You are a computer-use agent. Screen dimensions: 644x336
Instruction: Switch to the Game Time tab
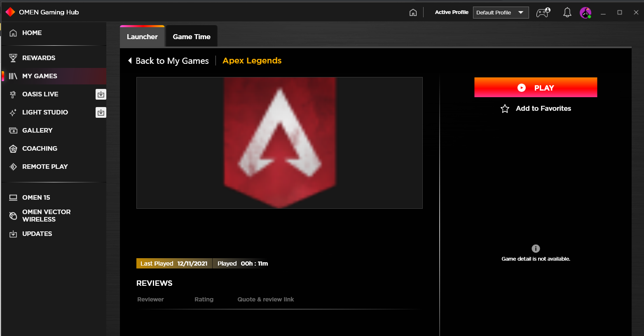click(191, 37)
